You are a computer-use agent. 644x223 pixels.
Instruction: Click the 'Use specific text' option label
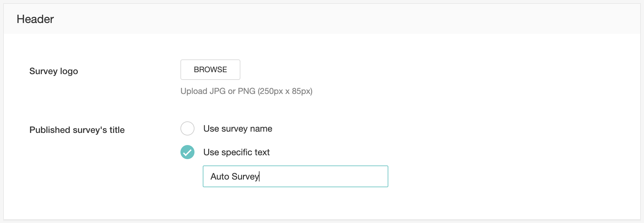(236, 152)
